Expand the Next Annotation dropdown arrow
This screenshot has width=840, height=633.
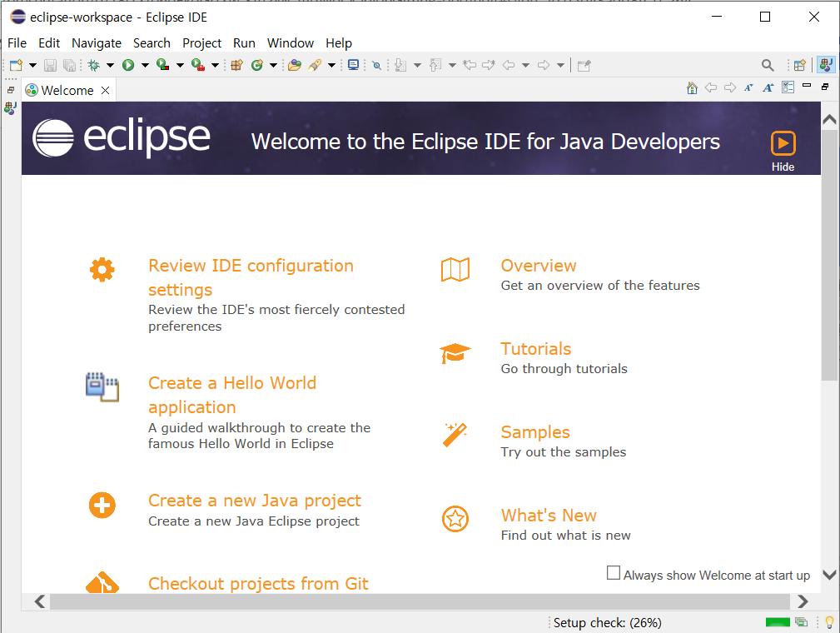click(x=417, y=66)
